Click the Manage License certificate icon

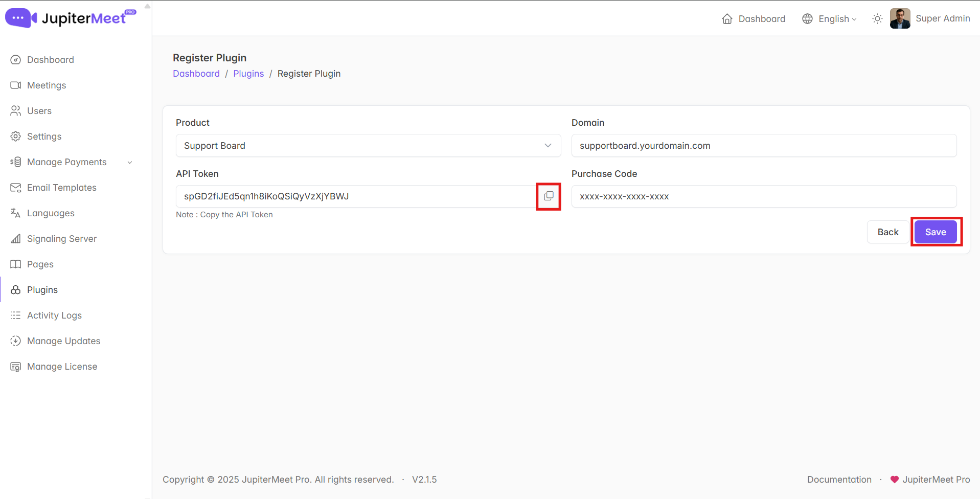click(16, 367)
